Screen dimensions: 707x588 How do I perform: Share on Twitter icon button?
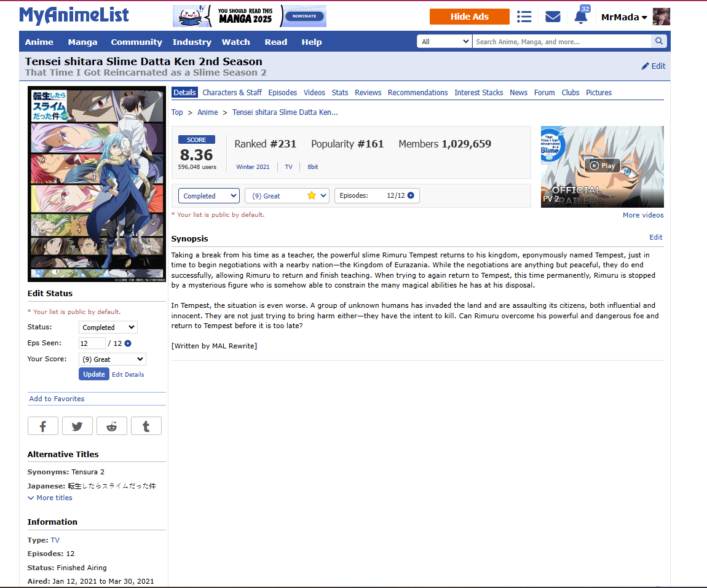pyautogui.click(x=77, y=426)
